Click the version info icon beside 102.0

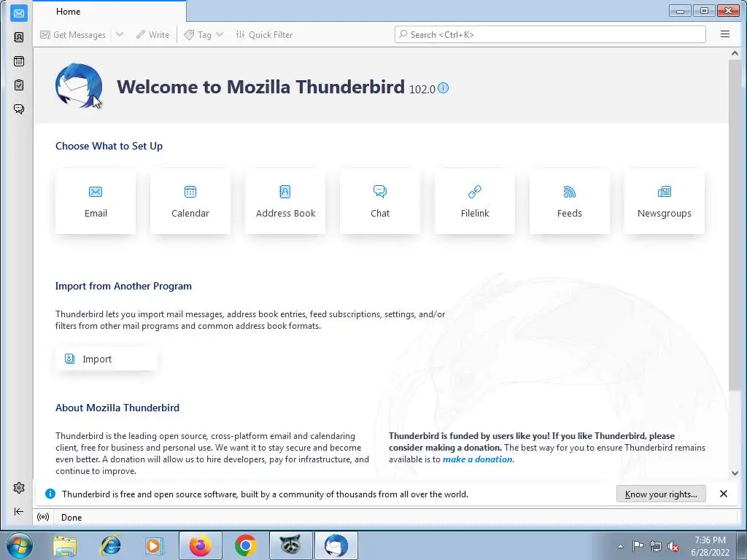click(443, 88)
